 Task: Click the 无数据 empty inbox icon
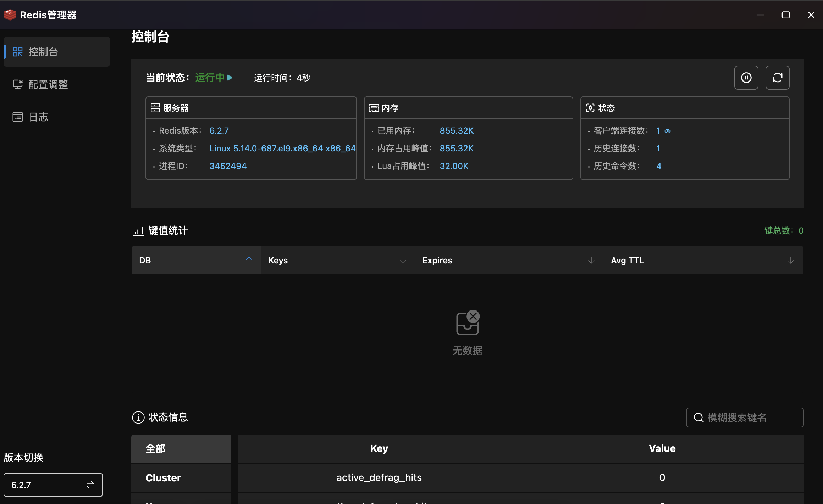coord(468,323)
